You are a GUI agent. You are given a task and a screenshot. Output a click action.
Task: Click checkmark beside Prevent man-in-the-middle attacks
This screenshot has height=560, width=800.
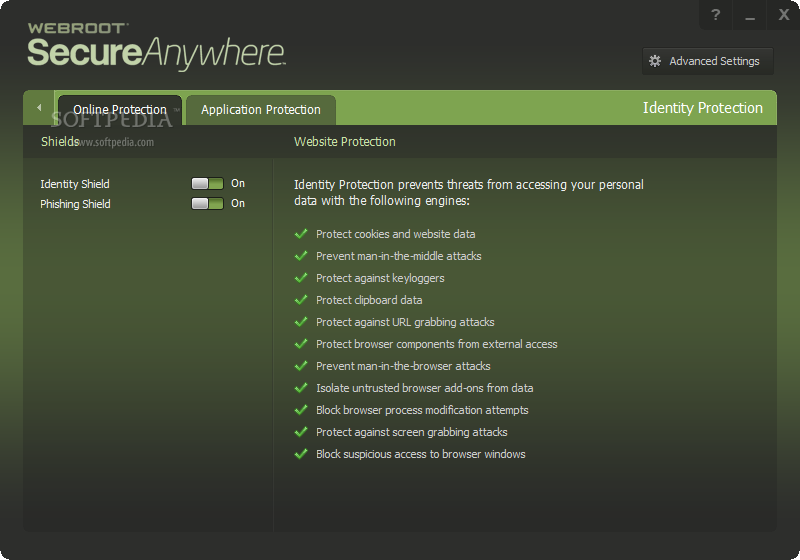[301, 256]
